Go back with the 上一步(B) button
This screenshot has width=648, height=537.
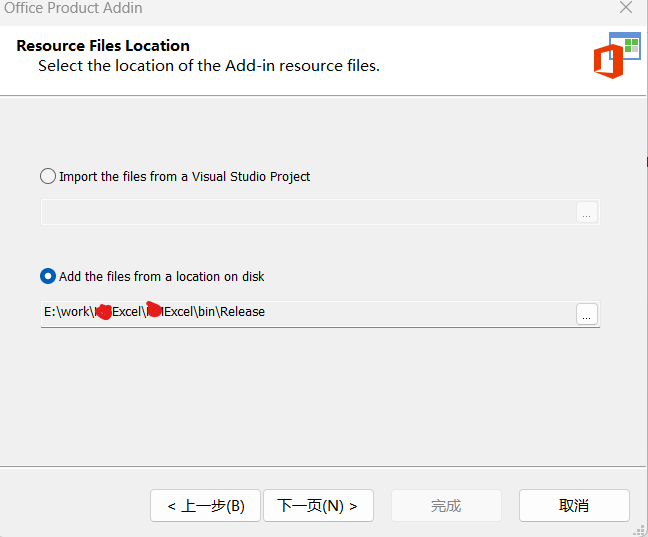(x=205, y=505)
